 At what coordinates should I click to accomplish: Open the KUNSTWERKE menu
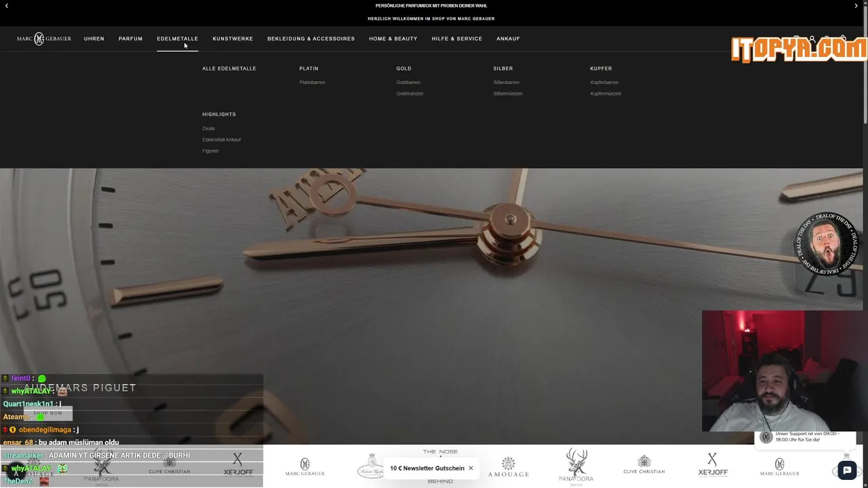point(233,39)
